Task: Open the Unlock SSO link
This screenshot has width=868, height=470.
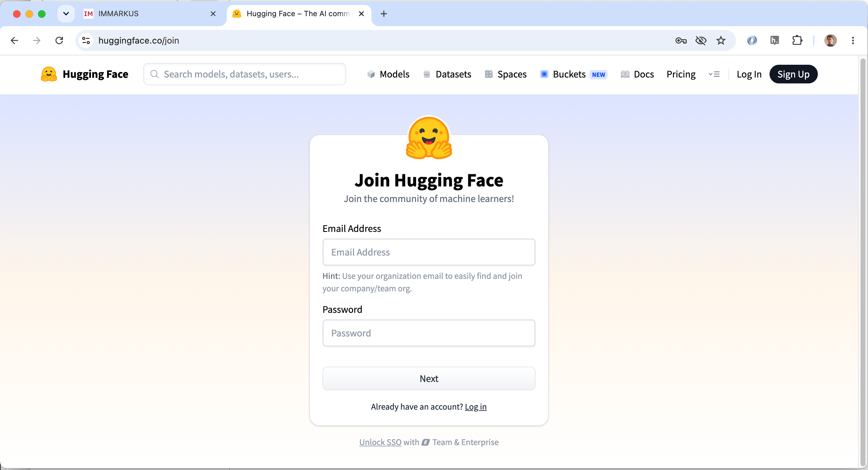Action: click(380, 442)
